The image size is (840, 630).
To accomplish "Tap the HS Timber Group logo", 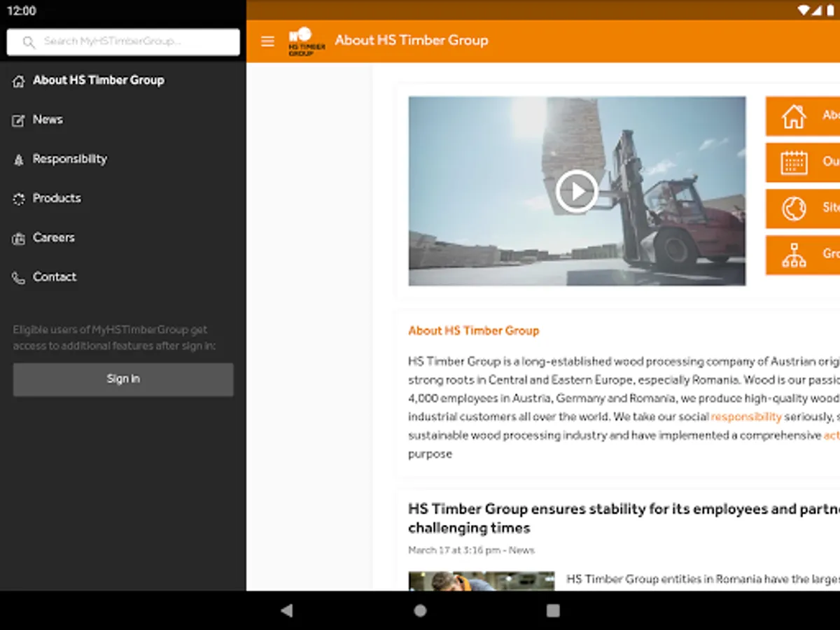I will tap(307, 41).
